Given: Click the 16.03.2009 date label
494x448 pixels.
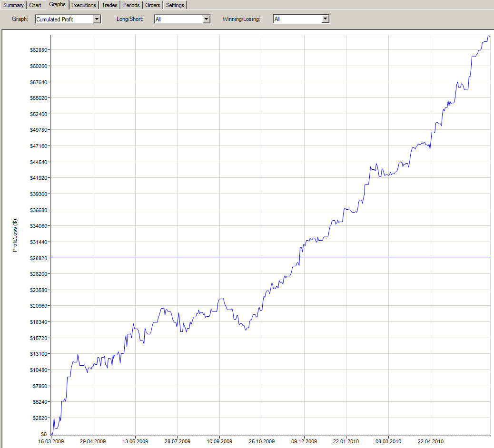Looking at the screenshot, I should [51, 441].
